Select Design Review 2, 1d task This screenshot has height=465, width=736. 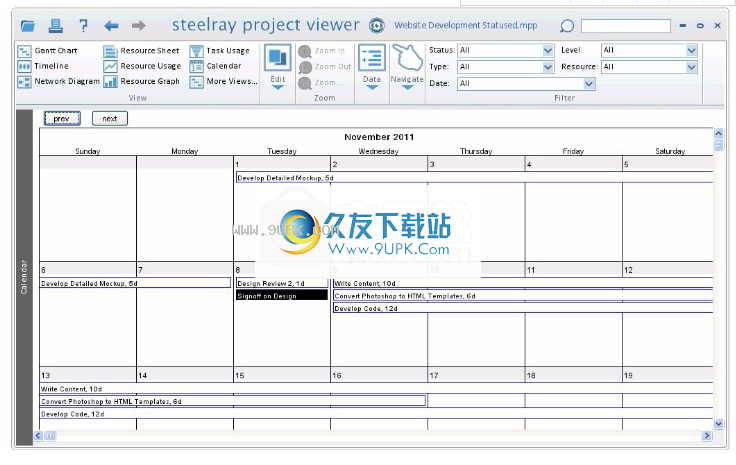click(x=282, y=283)
